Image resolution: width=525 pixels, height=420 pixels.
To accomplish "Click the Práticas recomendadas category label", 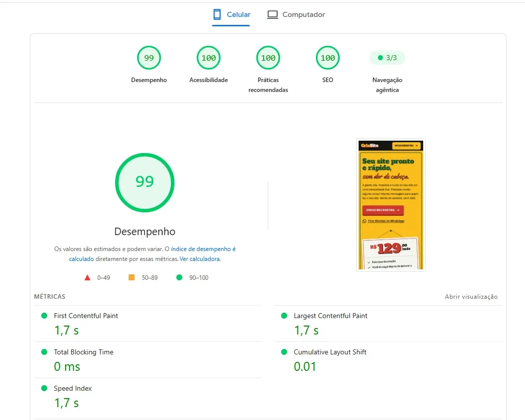I will tap(268, 84).
